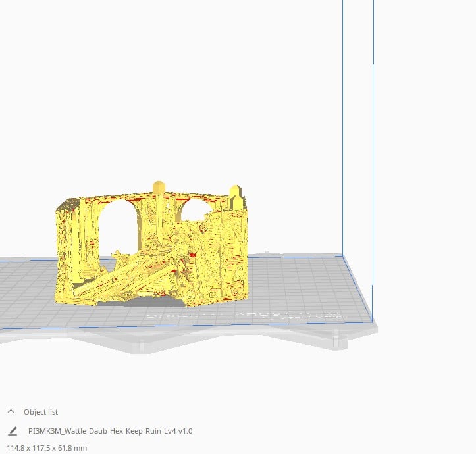Click the Object list label

(x=41, y=412)
